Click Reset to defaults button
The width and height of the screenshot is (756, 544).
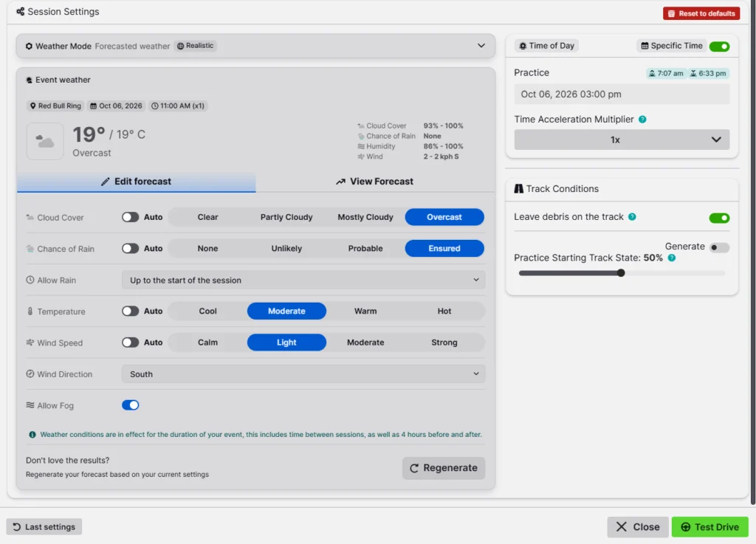[701, 13]
